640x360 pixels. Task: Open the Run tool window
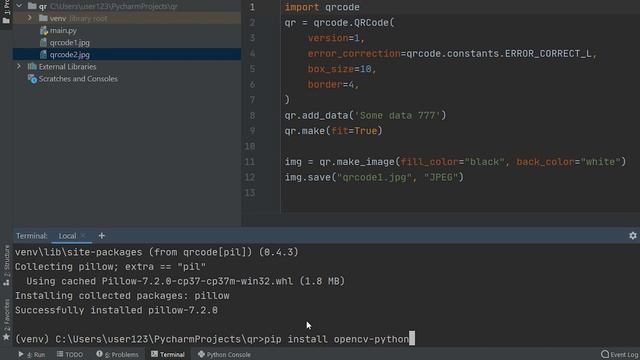tap(31, 354)
